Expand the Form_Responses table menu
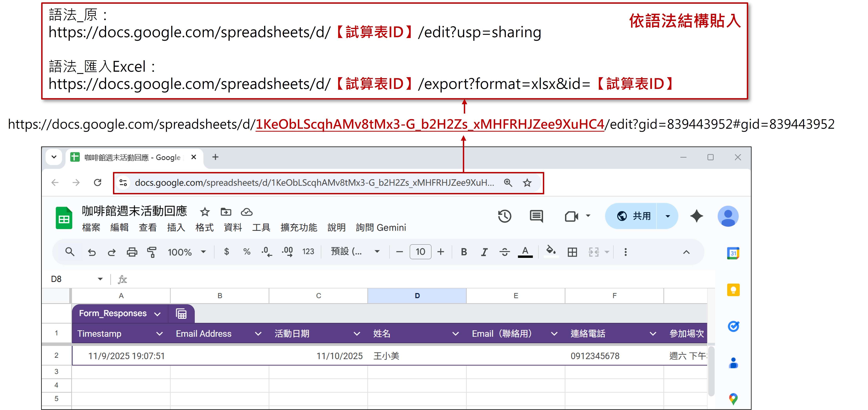 point(157,314)
